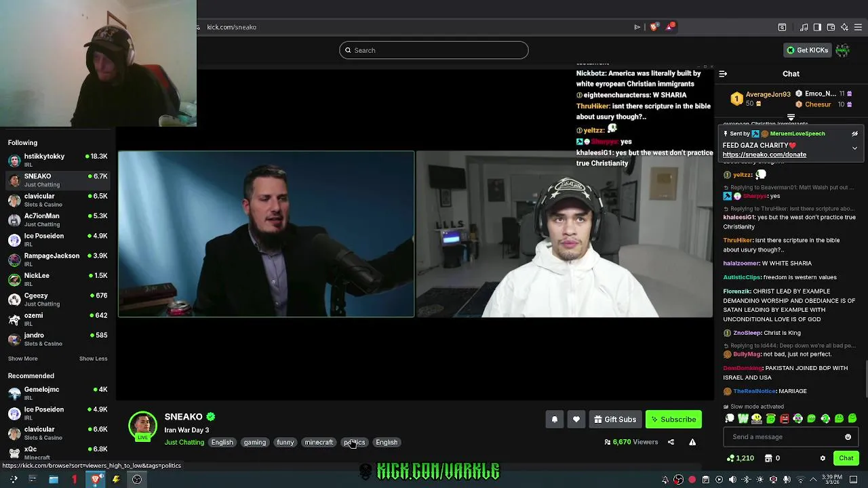Open the browser hamburger menu
This screenshot has width=868, height=488.
click(858, 27)
